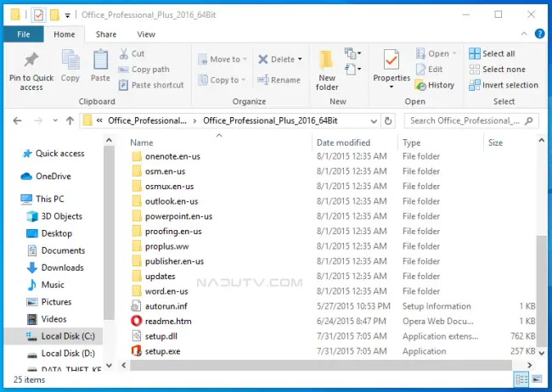Collapse the ribbon with chevron
Screen dimensions: 552x392
[x=524, y=34]
